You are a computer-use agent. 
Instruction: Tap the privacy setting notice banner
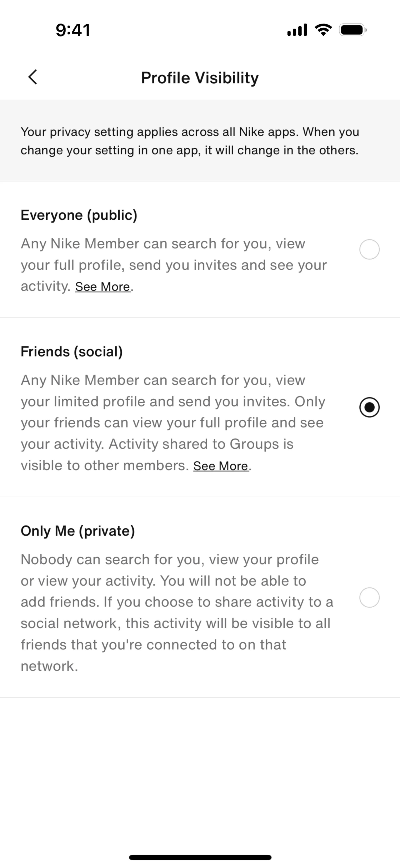(x=190, y=141)
